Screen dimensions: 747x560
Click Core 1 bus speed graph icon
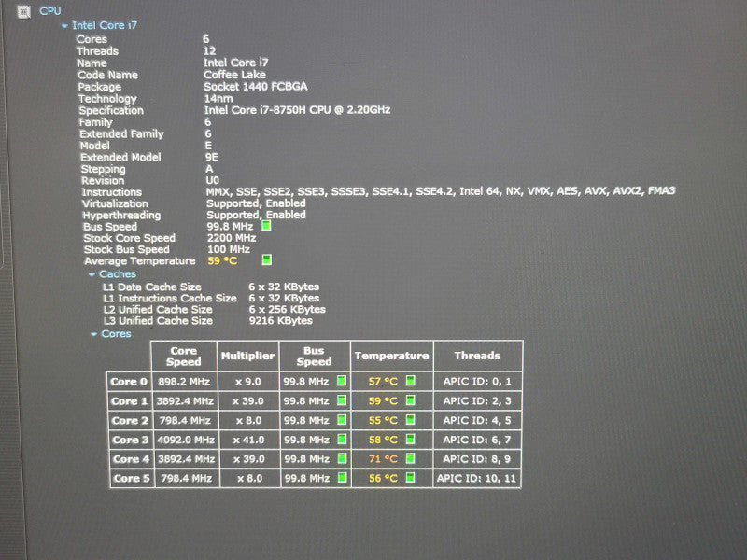342,400
